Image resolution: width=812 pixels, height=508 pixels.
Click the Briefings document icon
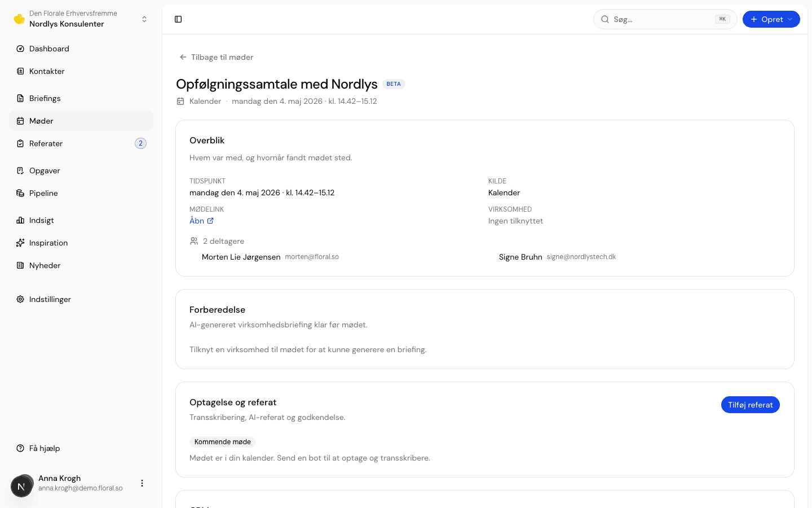[20, 98]
